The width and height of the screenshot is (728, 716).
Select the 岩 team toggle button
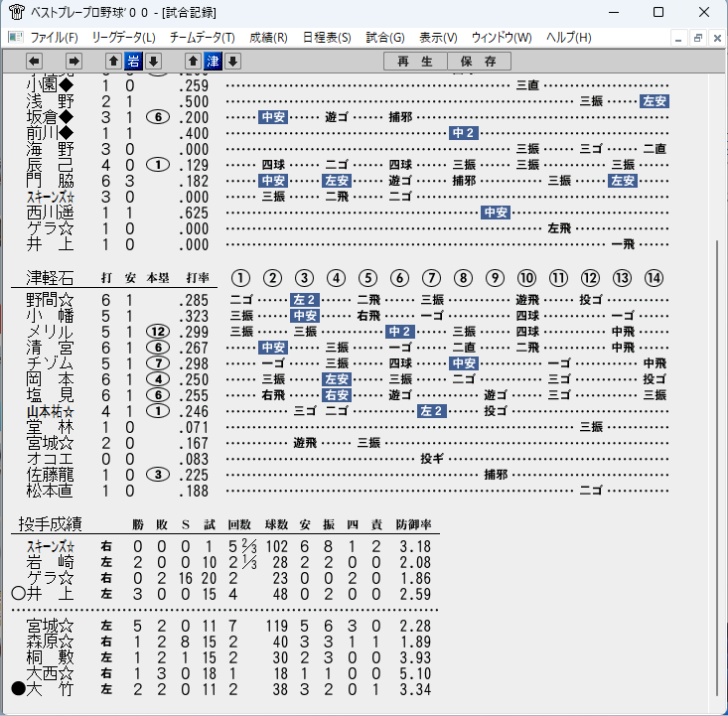[x=133, y=61]
